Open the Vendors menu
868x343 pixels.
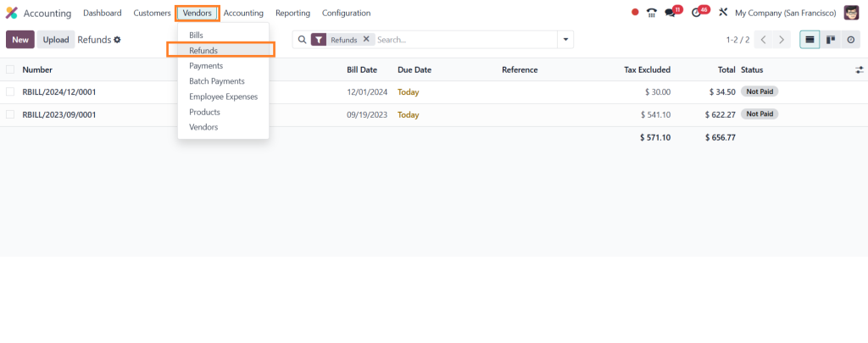[197, 13]
